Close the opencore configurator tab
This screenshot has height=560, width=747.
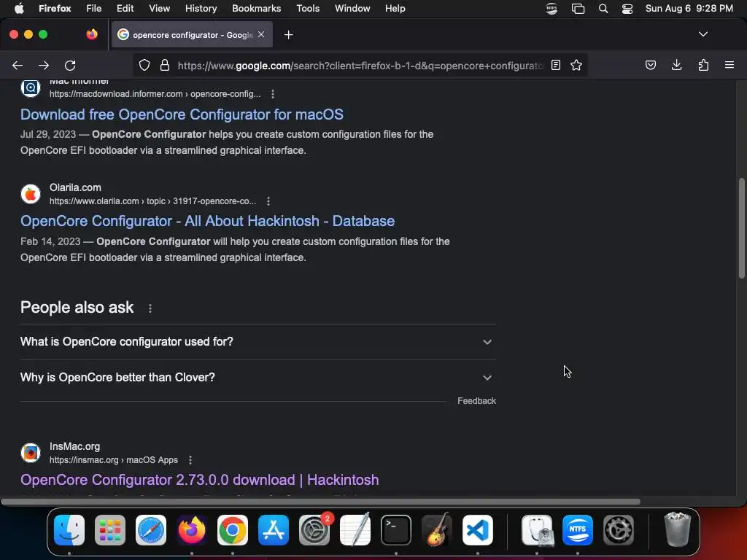[261, 34]
